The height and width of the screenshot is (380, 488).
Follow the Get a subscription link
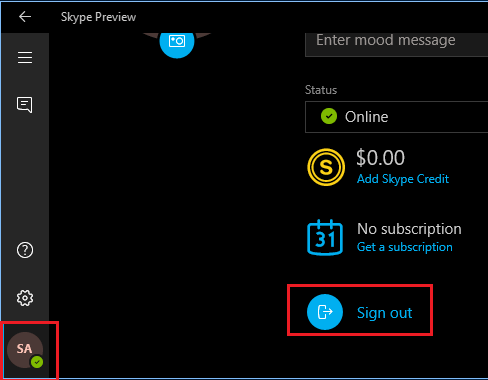(x=405, y=247)
